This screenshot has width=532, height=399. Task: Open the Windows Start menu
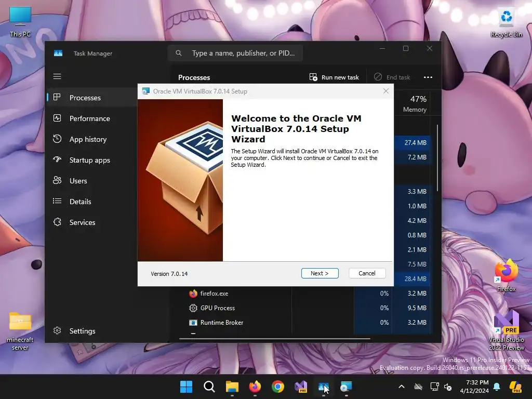point(186,387)
